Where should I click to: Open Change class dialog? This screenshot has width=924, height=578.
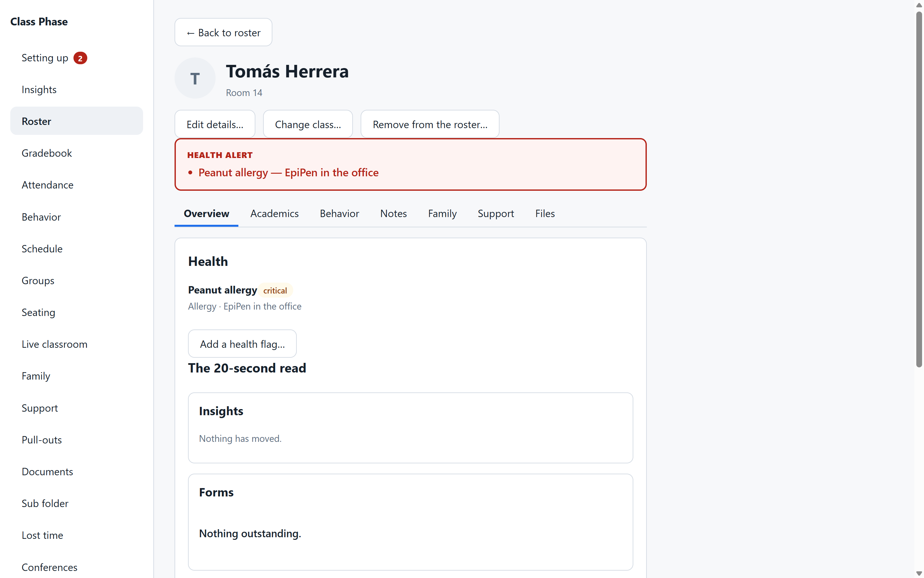[308, 124]
